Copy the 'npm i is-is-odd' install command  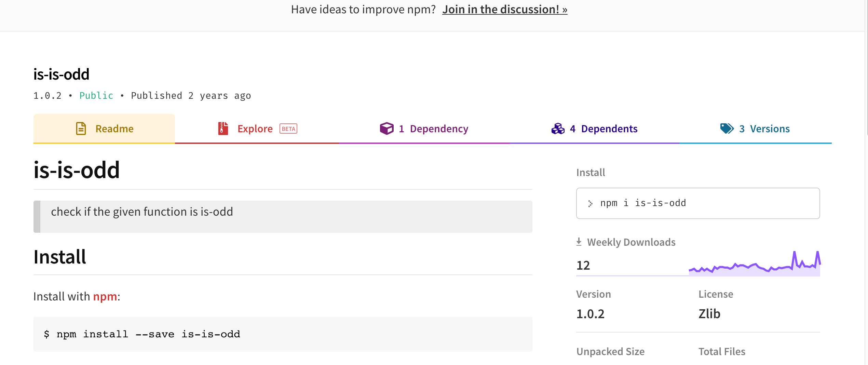click(698, 203)
